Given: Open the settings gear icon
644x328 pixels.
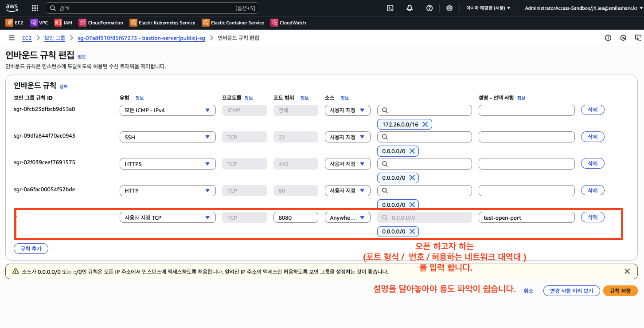Looking at the screenshot, I should click(x=449, y=8).
